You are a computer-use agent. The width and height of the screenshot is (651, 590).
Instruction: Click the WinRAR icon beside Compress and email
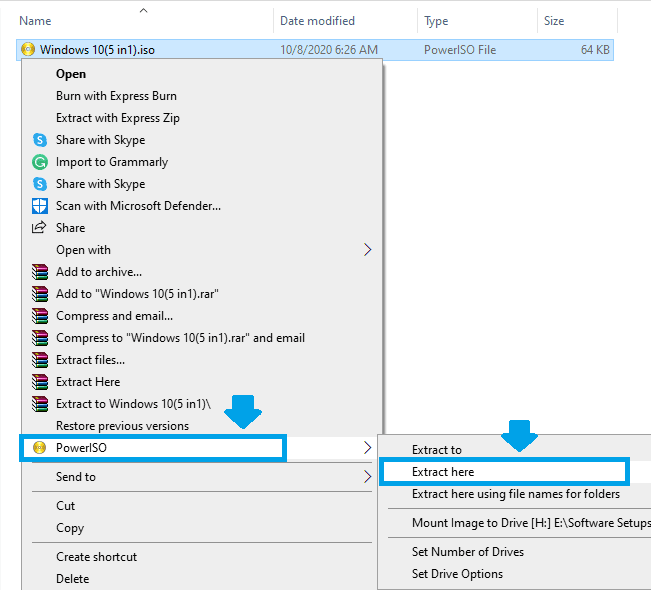click(x=40, y=316)
